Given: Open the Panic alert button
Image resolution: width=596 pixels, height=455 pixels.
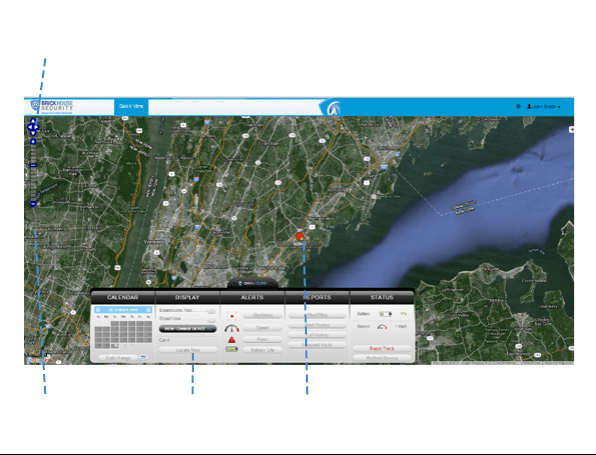Looking at the screenshot, I should [262, 339].
